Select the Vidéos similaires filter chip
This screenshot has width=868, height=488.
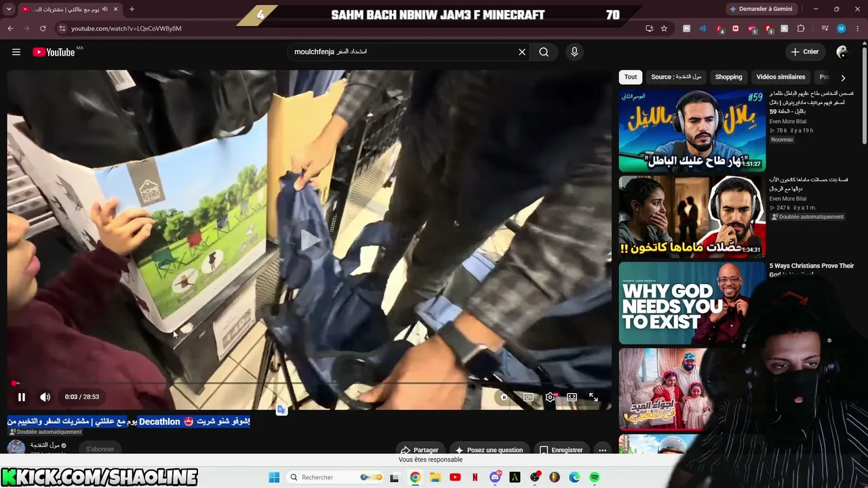point(781,77)
